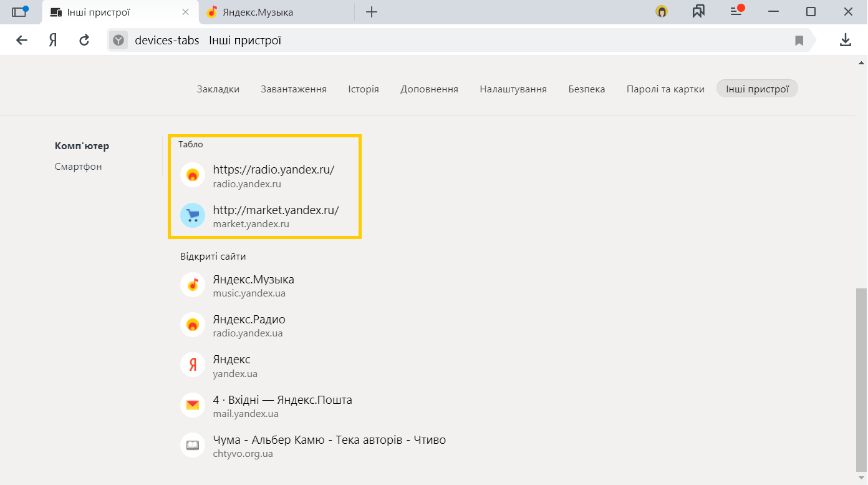Open the tab panel icon in title bar
The height and width of the screenshot is (485, 868).
click(x=20, y=11)
